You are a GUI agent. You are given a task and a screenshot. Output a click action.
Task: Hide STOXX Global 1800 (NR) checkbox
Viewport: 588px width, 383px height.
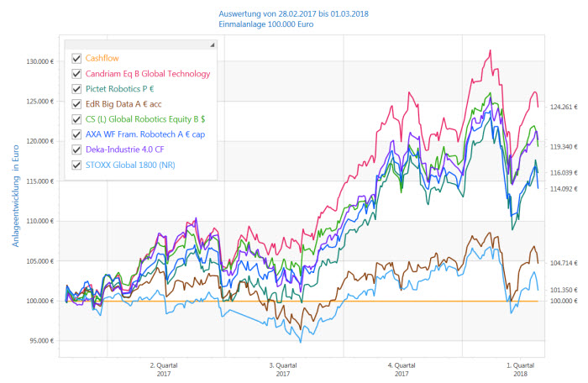pyautogui.click(x=76, y=165)
